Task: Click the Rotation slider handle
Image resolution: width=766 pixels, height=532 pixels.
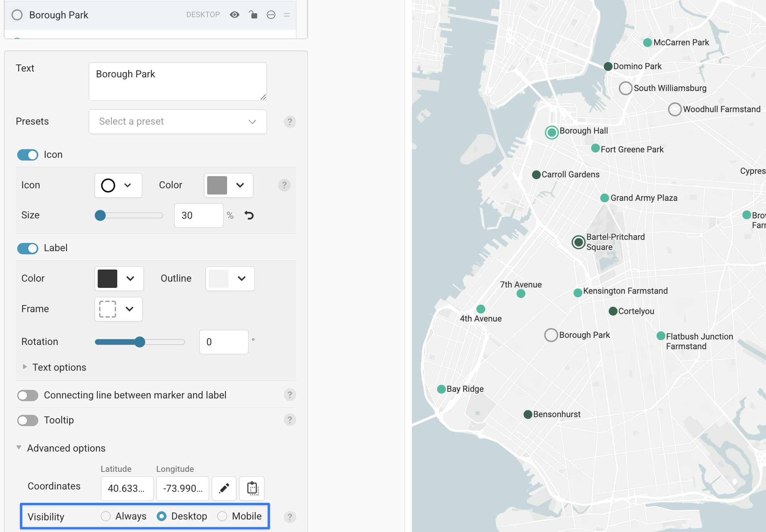Action: [x=140, y=342]
